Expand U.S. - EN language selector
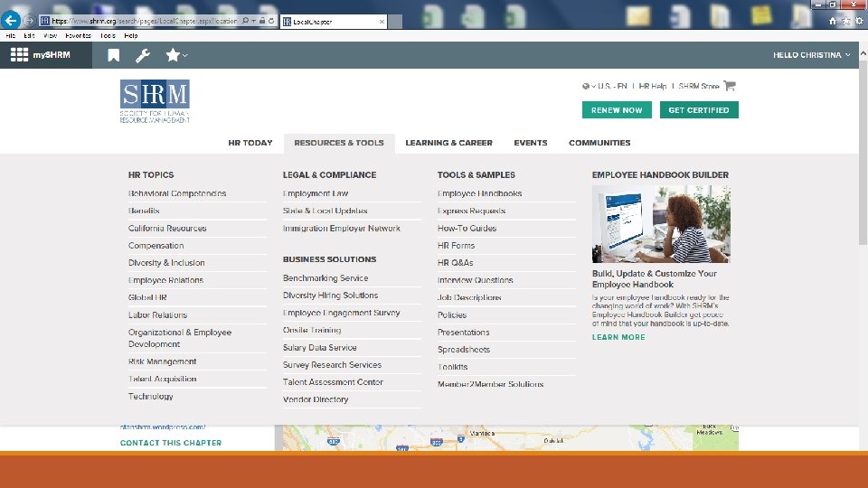Image resolution: width=868 pixels, height=488 pixels. coord(609,87)
